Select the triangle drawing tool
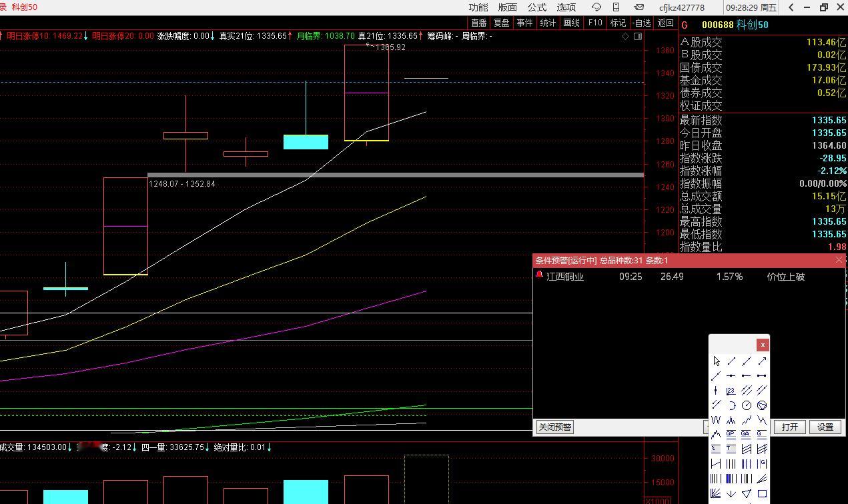The width and height of the screenshot is (848, 504). [747, 494]
